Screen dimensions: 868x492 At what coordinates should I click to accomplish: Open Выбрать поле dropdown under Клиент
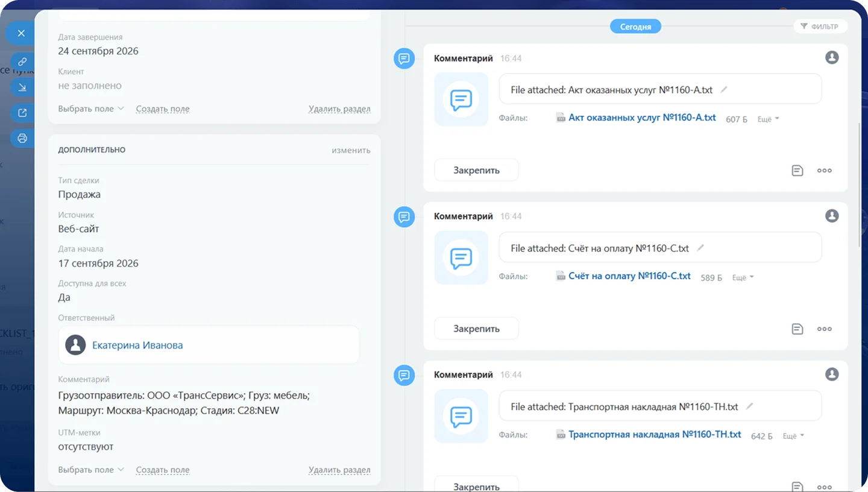click(x=91, y=109)
